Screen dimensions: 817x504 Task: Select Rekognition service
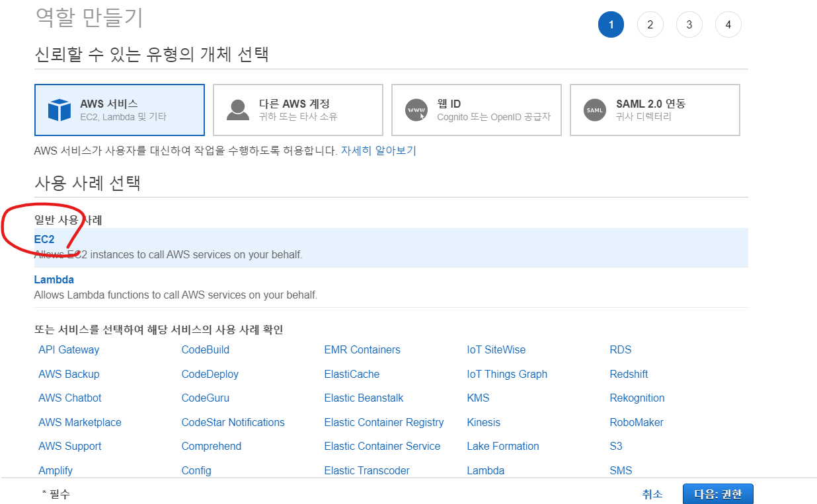(x=637, y=398)
